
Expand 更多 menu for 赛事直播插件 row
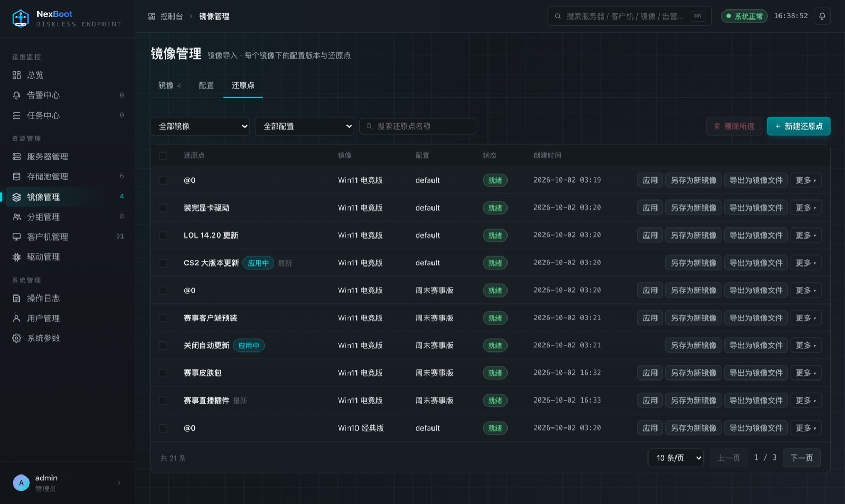tap(806, 401)
